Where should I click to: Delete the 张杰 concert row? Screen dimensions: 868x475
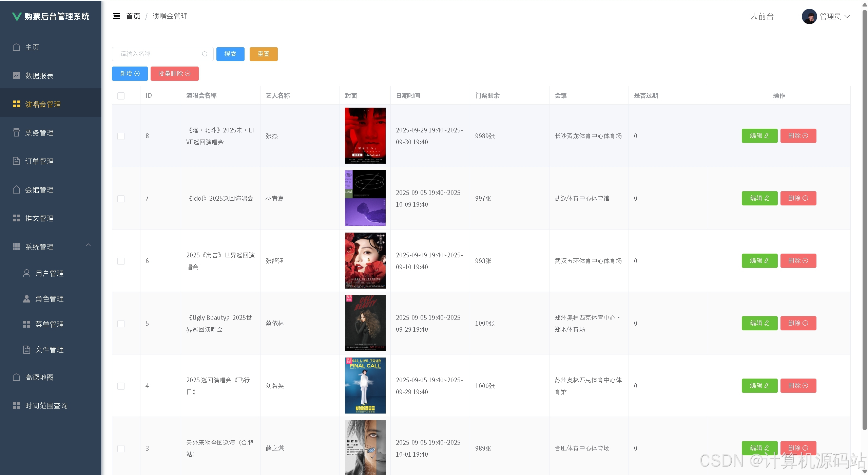coord(798,136)
